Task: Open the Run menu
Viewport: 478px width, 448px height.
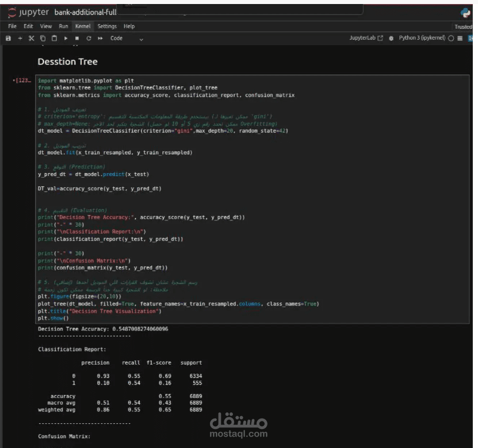Action: (63, 26)
